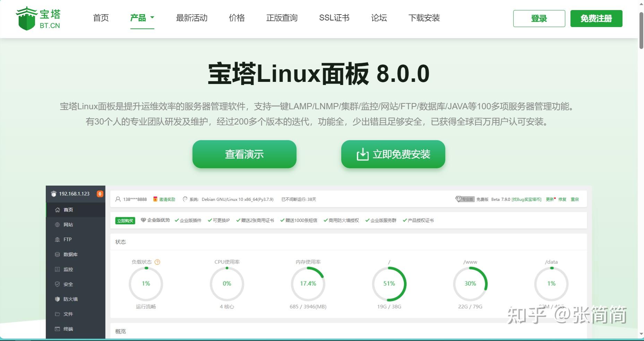Open the 终端 icon in sidebar

(x=58, y=329)
